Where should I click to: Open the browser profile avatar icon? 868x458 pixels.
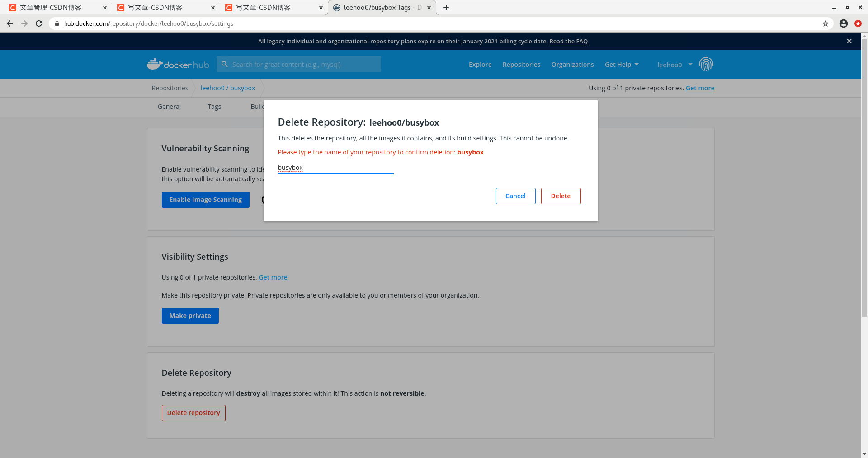pos(844,23)
